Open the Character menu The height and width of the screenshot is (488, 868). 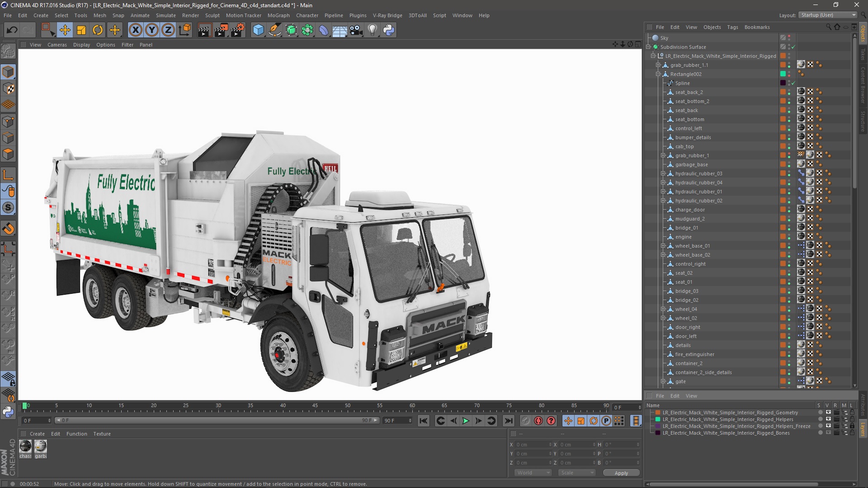point(307,15)
